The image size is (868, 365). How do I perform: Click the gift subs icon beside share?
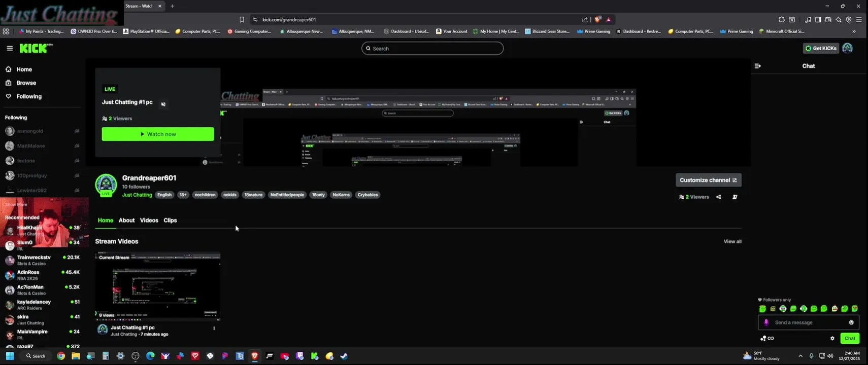[x=735, y=197]
